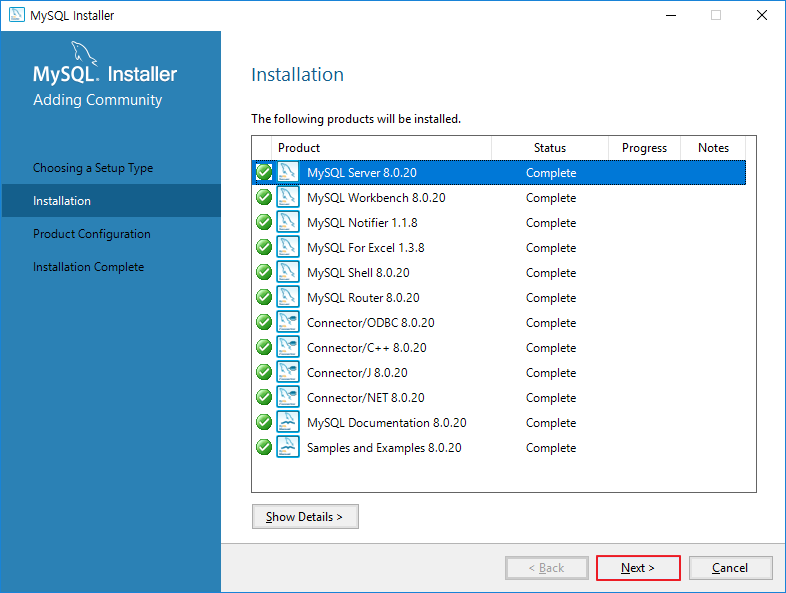Click the MySQL Installer title bar icon
The image size is (786, 593).
coord(17,15)
